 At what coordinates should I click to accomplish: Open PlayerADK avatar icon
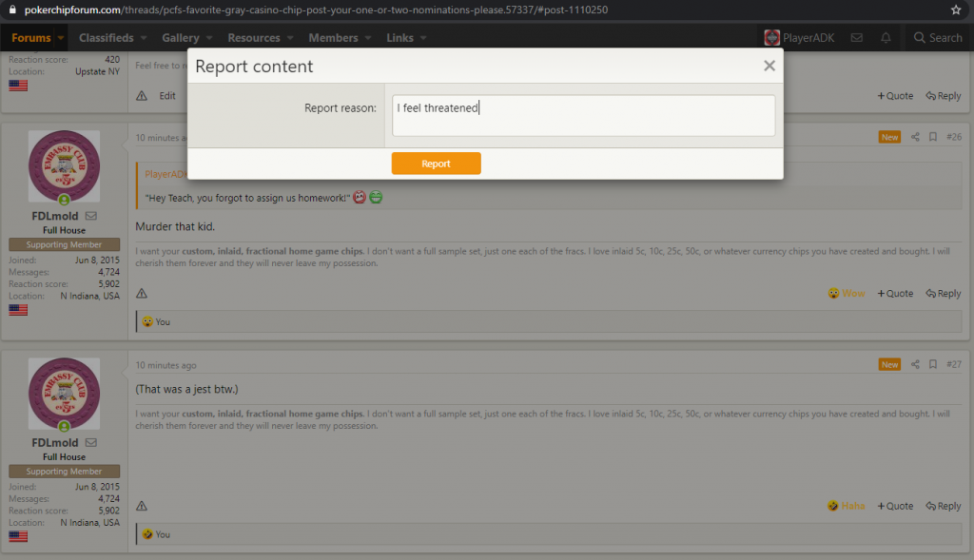click(x=771, y=38)
